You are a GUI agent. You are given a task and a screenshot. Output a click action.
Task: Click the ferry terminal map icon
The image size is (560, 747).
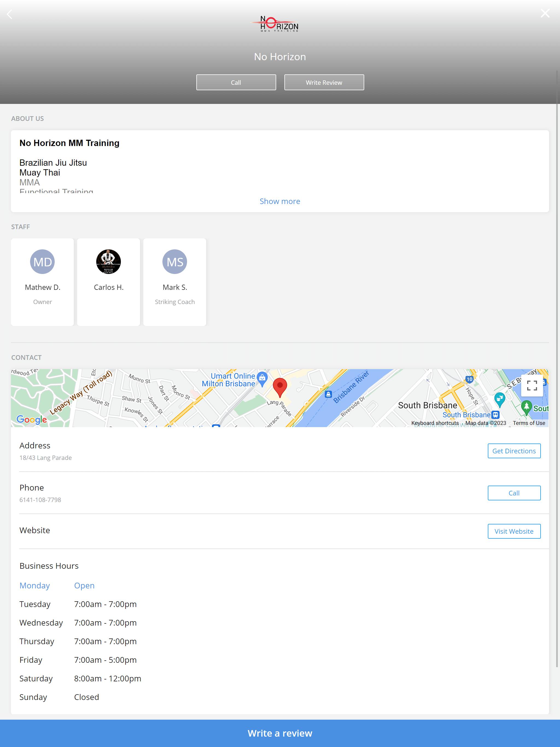pyautogui.click(x=328, y=394)
